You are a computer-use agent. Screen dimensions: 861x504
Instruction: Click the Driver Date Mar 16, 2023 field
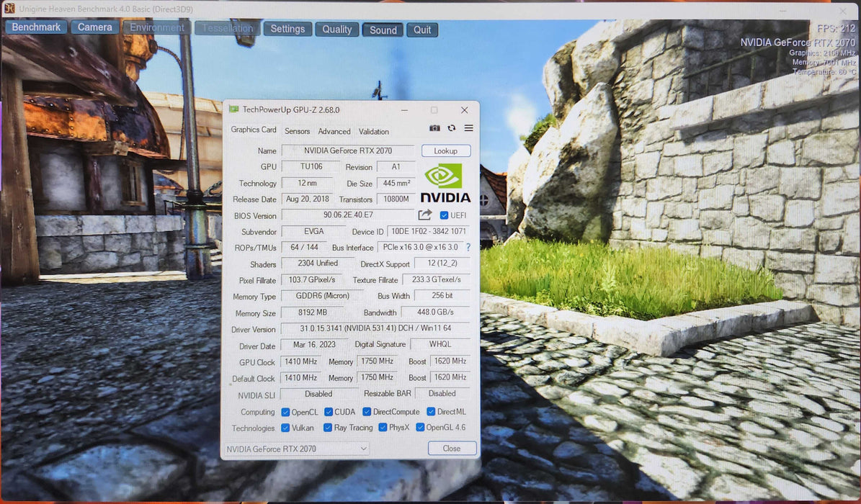314,345
